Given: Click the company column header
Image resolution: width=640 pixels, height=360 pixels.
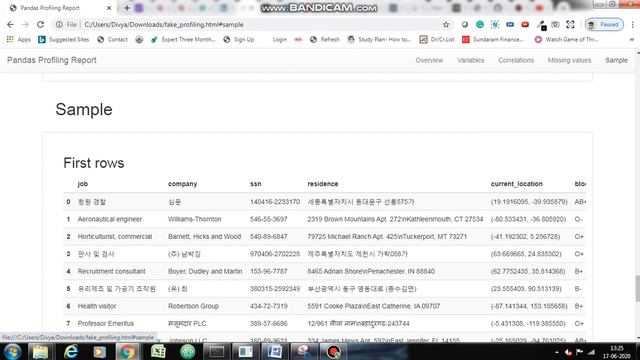Looking at the screenshot, I should pyautogui.click(x=182, y=184).
